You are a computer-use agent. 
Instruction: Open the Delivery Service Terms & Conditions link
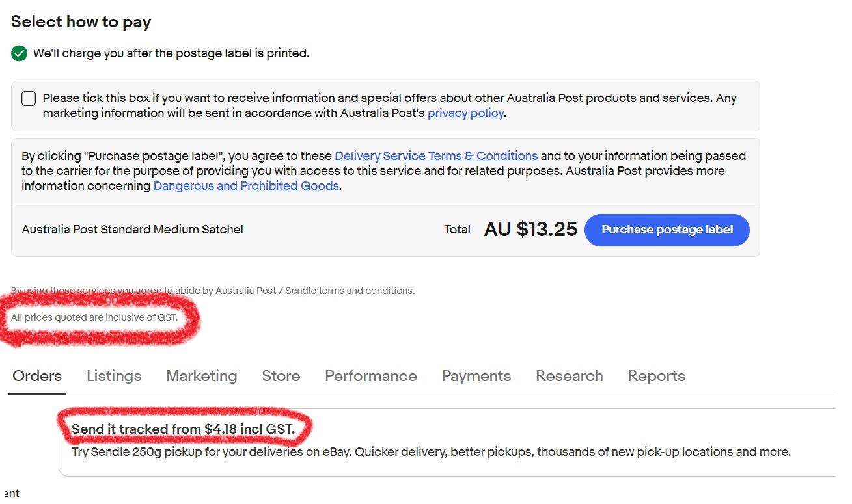tap(436, 155)
